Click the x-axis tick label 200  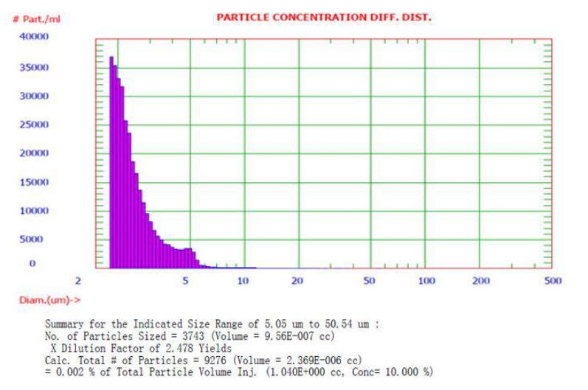click(x=481, y=281)
